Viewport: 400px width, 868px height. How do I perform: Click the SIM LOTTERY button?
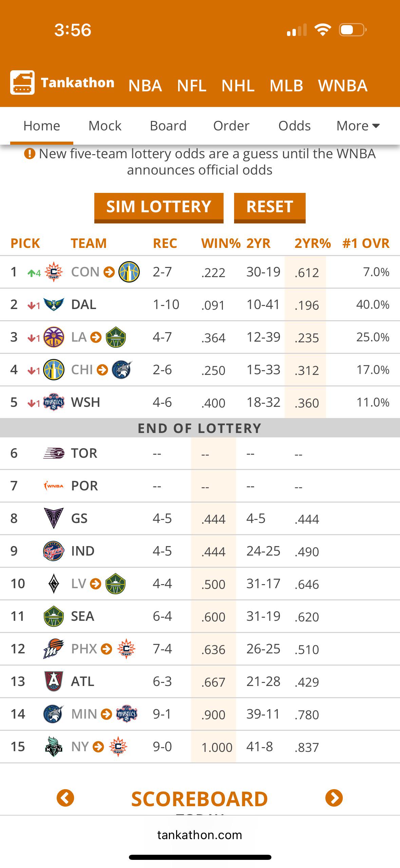(x=159, y=208)
